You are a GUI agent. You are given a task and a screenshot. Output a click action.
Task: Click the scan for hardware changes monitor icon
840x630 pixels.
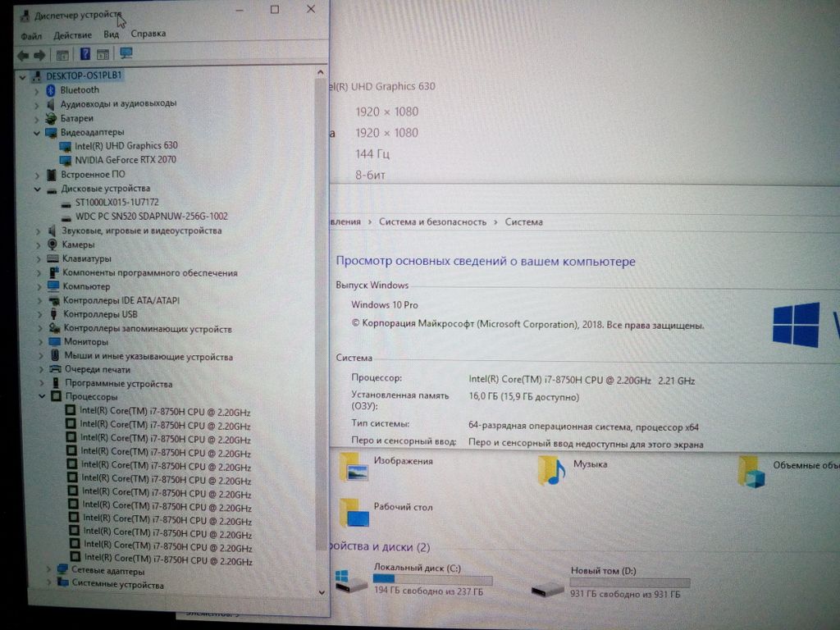click(x=126, y=53)
